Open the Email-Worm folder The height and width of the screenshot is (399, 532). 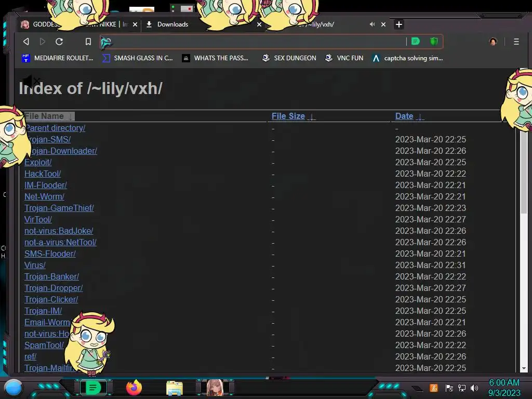coord(47,322)
